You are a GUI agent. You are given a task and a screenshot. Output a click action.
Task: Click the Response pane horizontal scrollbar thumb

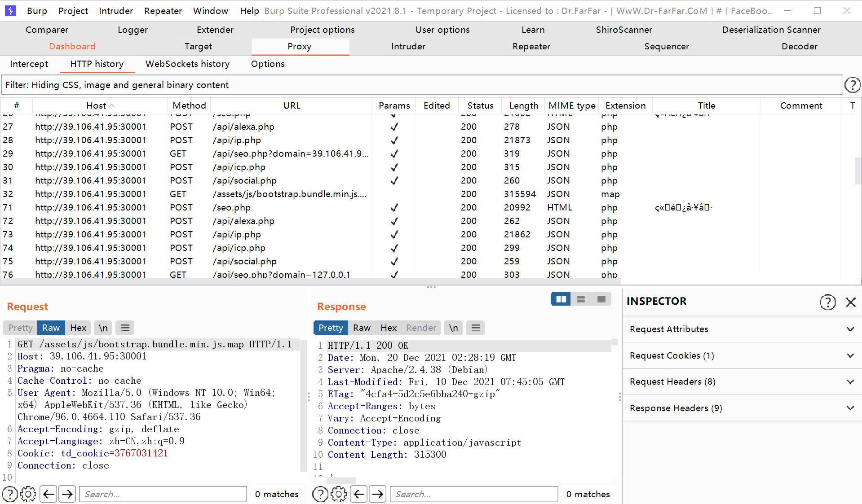(341, 480)
